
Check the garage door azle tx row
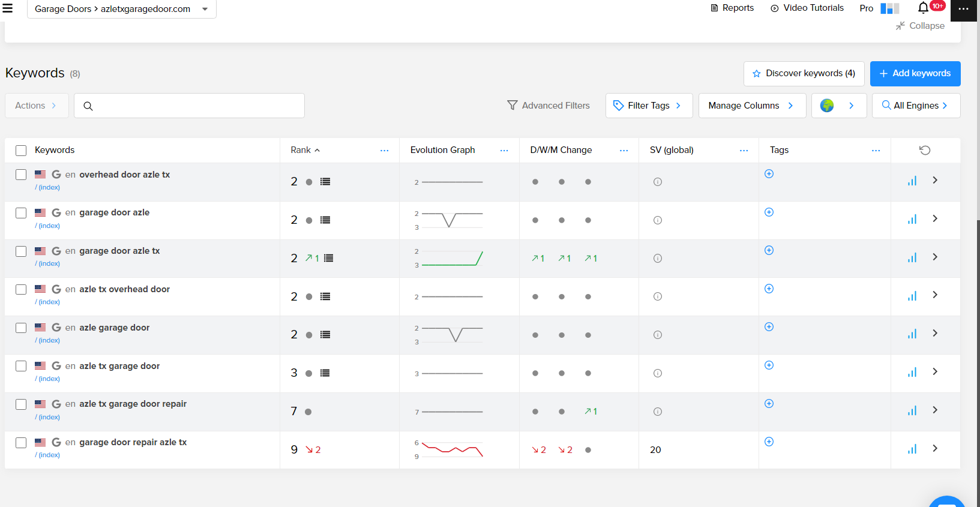point(21,251)
